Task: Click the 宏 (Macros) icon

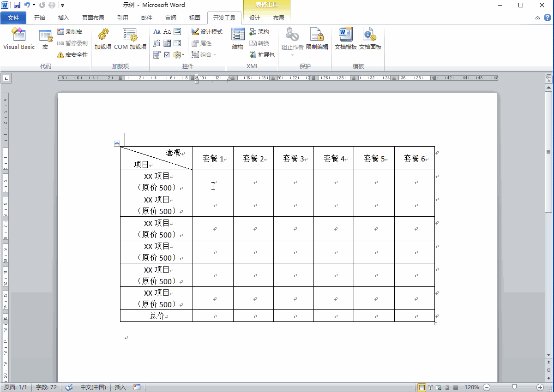Action: (x=45, y=39)
